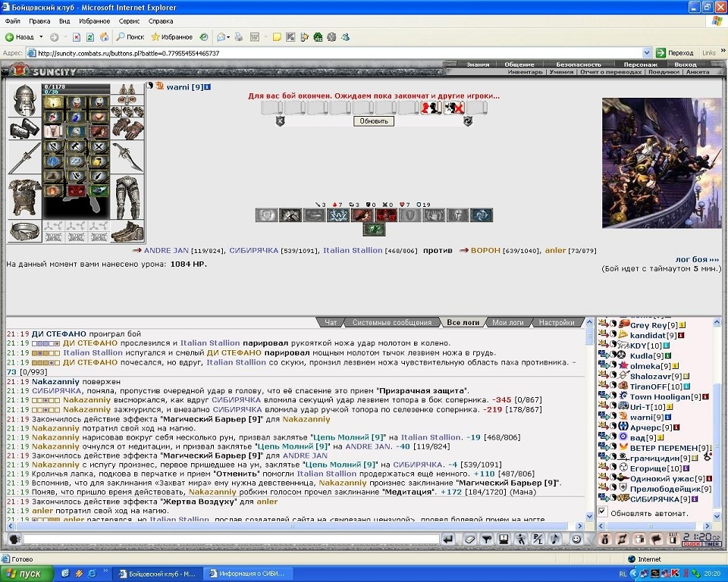Switch to the Чат tab
This screenshot has width=728, height=582.
tap(331, 322)
